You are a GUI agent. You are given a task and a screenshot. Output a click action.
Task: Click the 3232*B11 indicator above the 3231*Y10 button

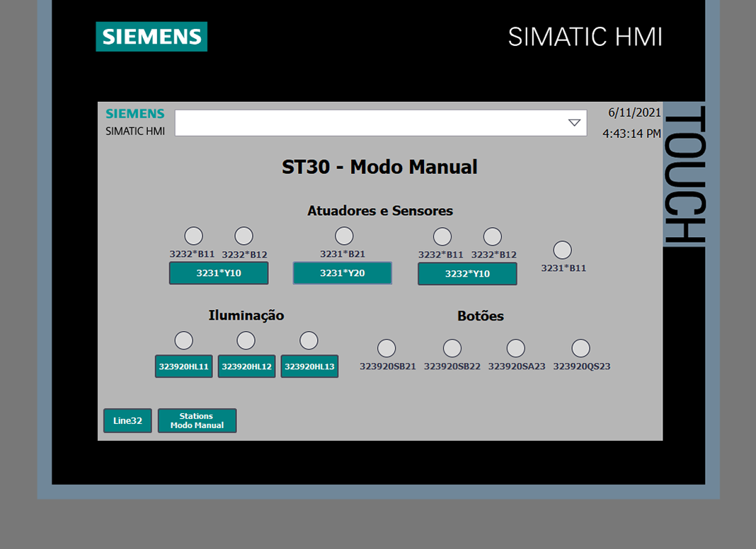(x=194, y=236)
